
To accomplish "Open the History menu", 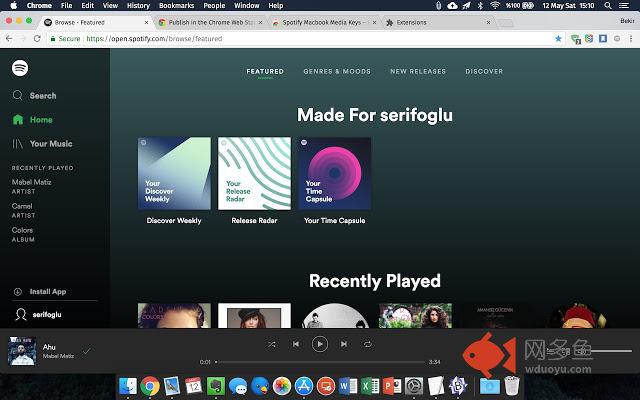I will pos(138,6).
